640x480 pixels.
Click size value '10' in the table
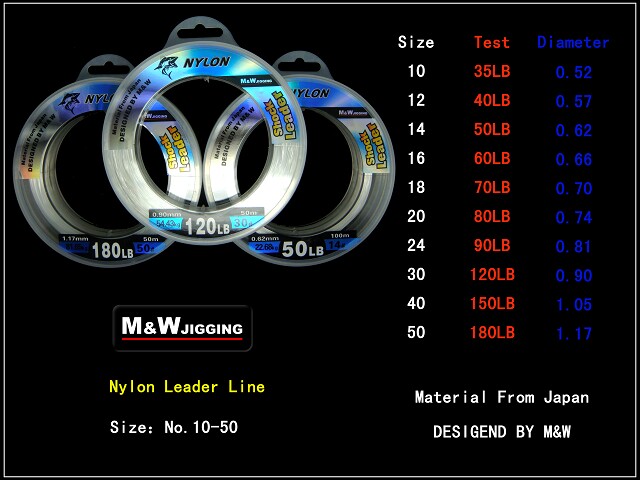[416, 71]
